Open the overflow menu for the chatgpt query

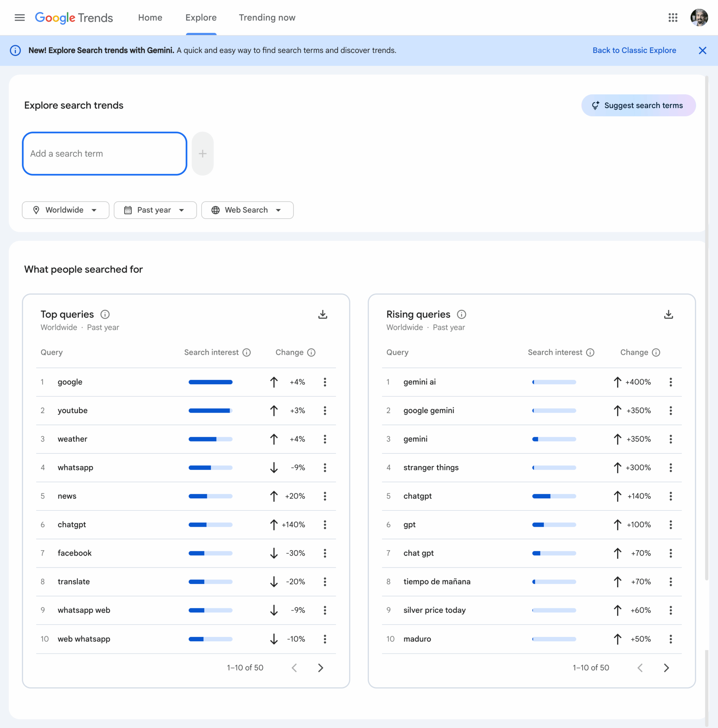tap(325, 524)
